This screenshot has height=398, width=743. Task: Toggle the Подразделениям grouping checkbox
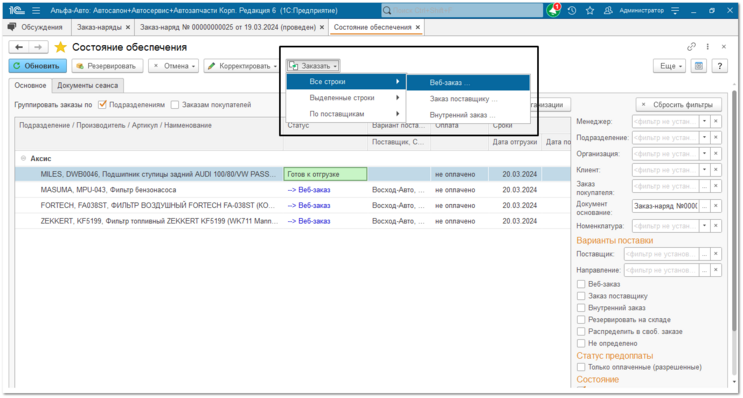point(102,105)
